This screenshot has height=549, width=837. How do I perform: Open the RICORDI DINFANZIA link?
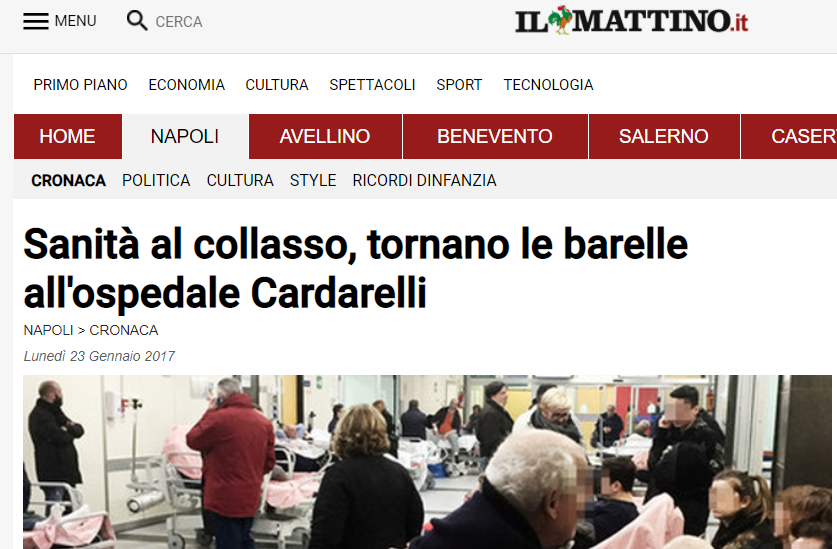coord(424,181)
